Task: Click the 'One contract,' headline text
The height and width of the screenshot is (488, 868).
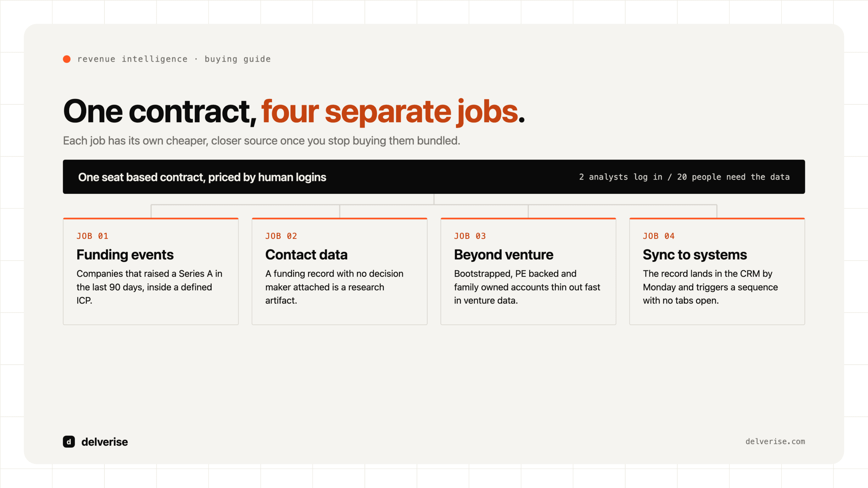Action: (x=160, y=111)
